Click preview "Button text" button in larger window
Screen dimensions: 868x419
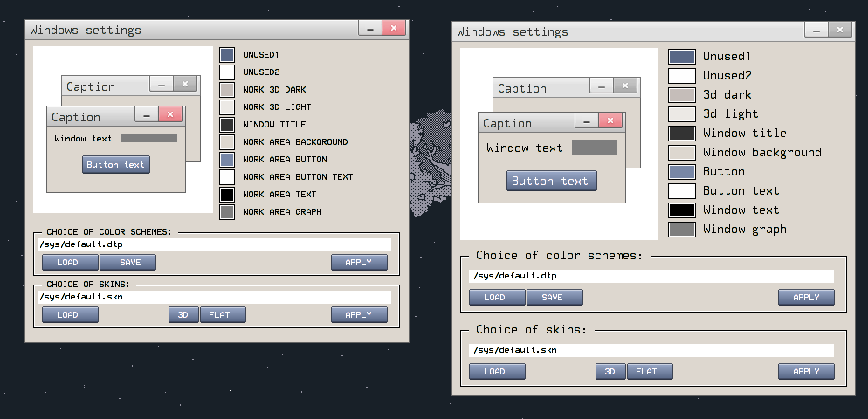[552, 181]
